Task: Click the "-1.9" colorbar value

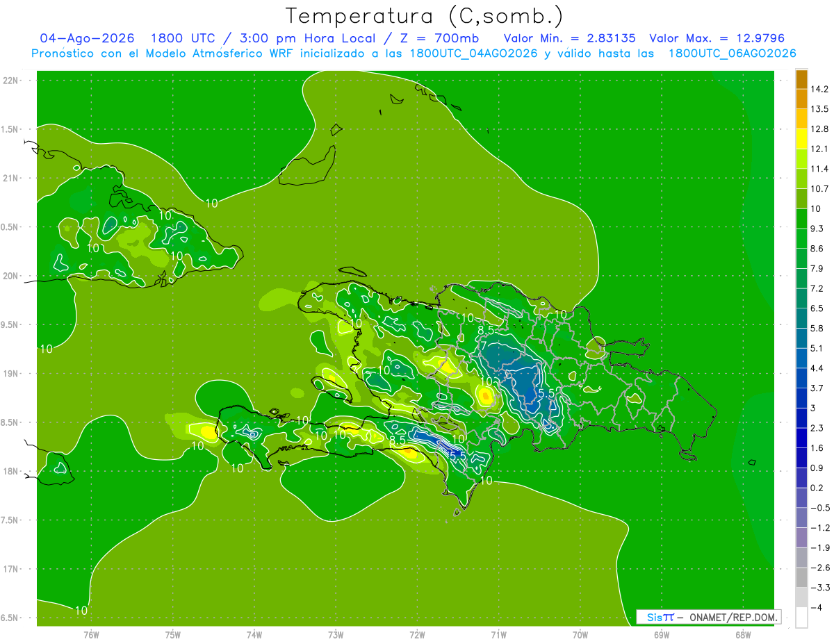Action: pyautogui.click(x=819, y=548)
